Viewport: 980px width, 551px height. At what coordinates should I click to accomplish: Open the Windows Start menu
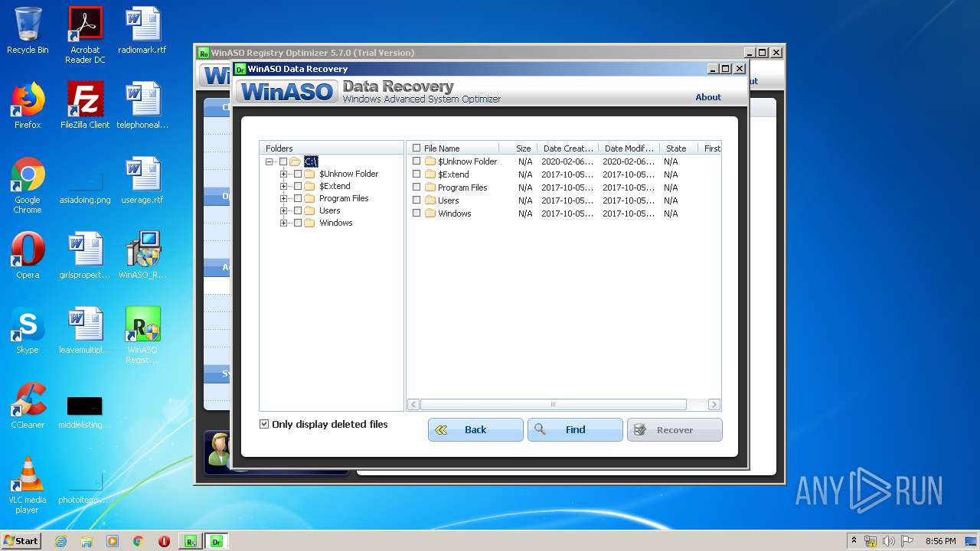tap(21, 541)
